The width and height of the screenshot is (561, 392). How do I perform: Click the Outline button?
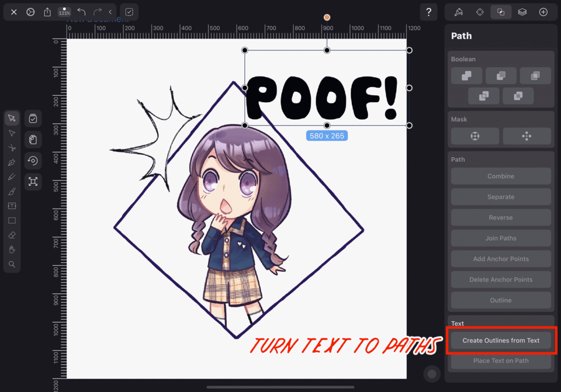tap(501, 300)
